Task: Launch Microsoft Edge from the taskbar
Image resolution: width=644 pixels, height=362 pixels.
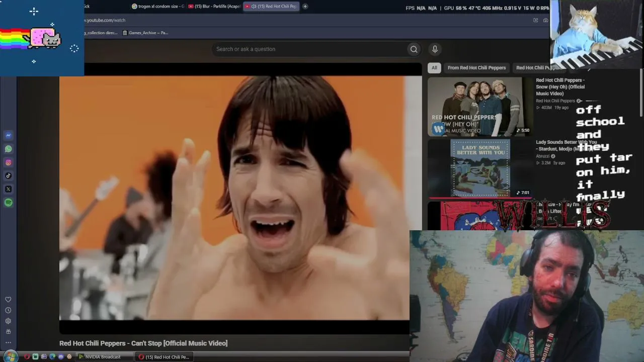Action: coord(52,357)
